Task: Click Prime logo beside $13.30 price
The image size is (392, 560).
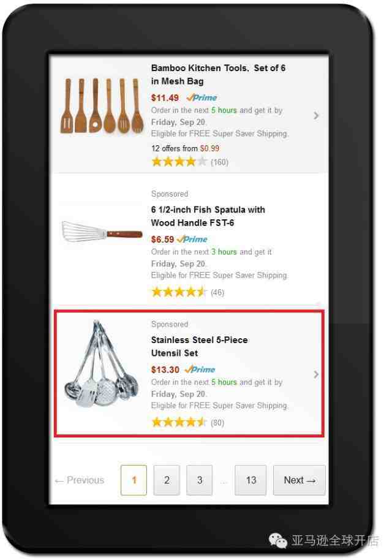Action: [x=200, y=369]
